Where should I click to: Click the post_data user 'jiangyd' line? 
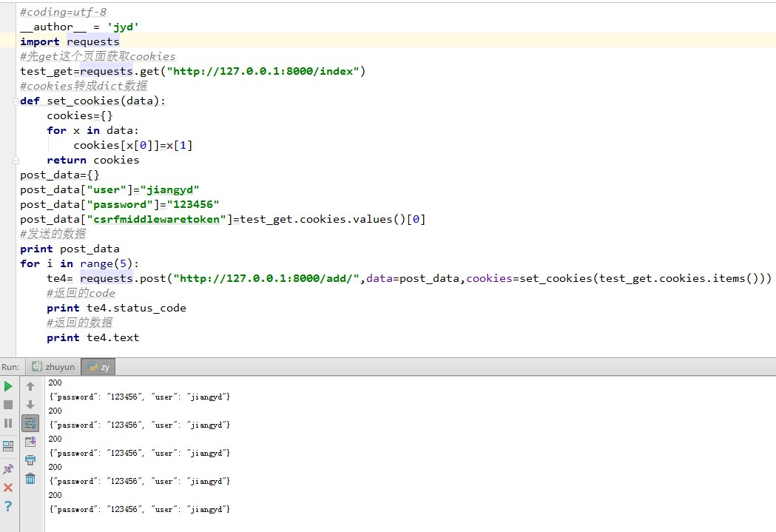click(x=110, y=190)
